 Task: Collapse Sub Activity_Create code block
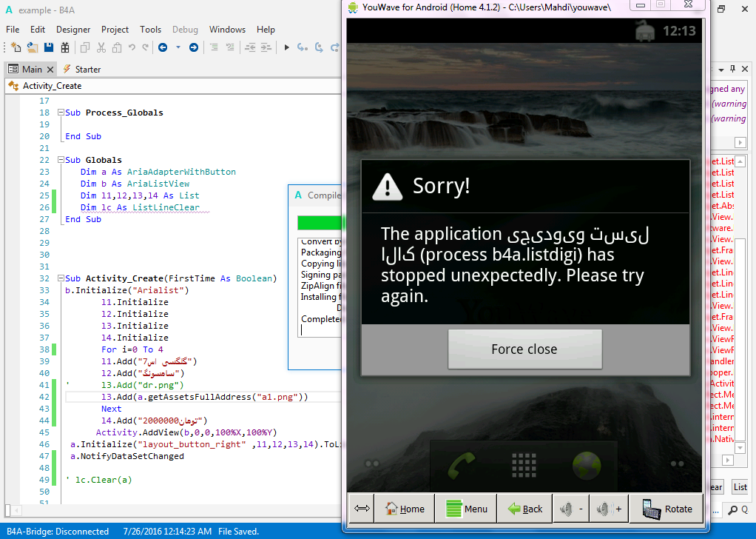[60, 278]
